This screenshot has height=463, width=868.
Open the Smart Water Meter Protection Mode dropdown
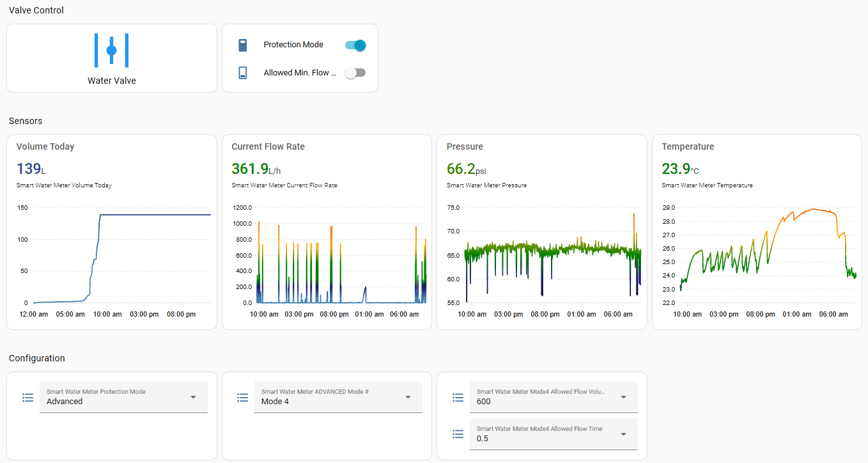(123, 397)
